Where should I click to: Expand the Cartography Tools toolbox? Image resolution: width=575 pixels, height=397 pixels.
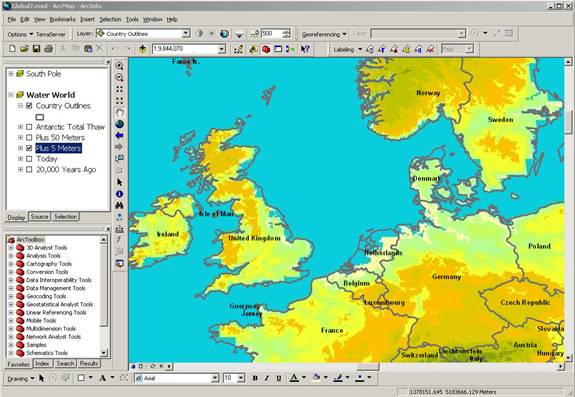click(x=11, y=264)
